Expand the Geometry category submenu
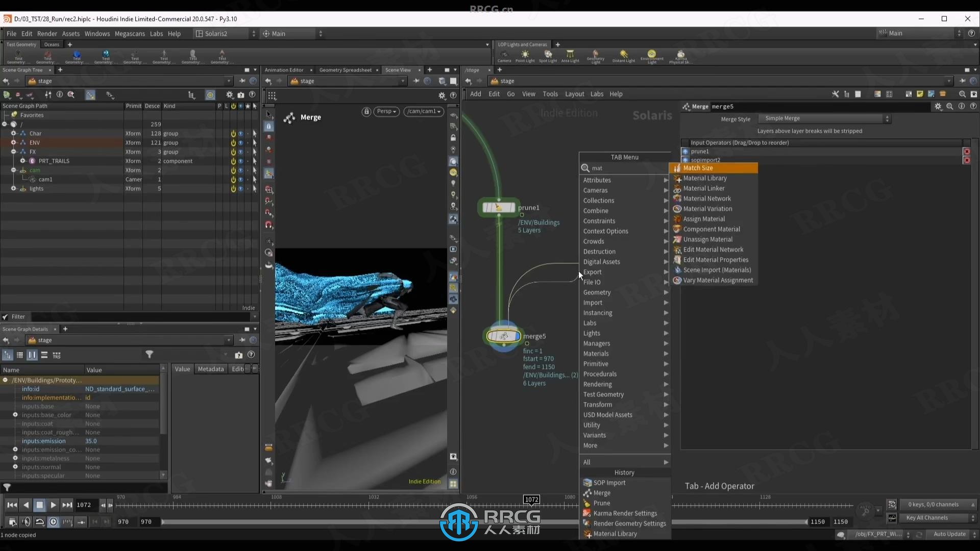The width and height of the screenshot is (980, 551). point(625,292)
